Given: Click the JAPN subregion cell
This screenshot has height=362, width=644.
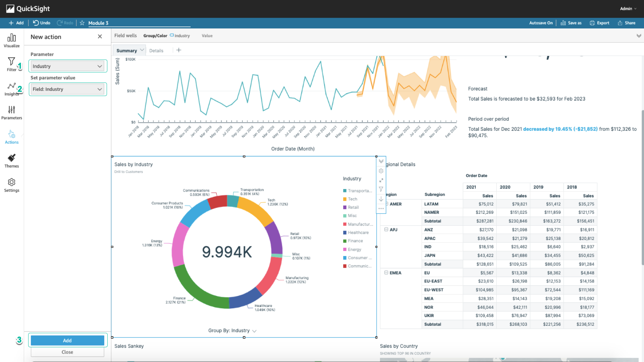Looking at the screenshot, I should 442,255.
